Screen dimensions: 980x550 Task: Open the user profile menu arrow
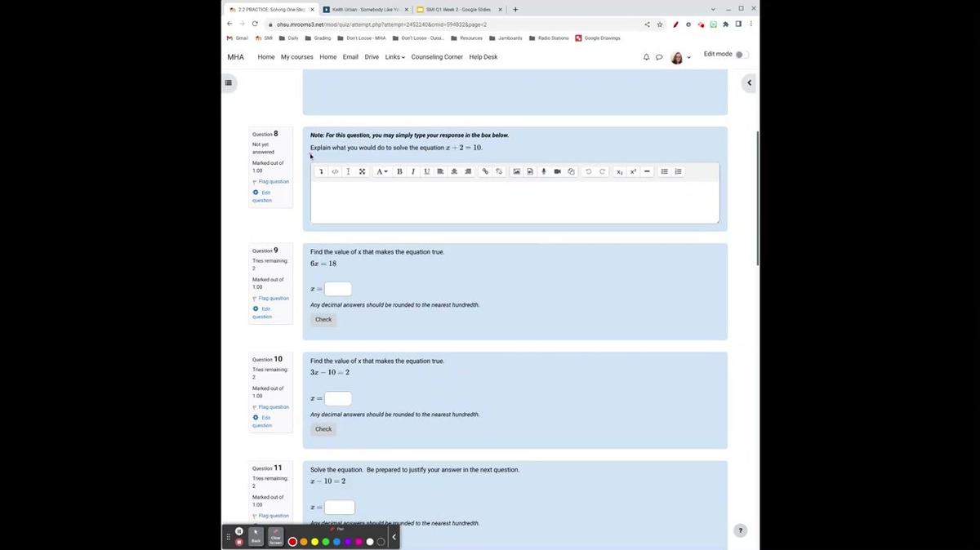[688, 57]
